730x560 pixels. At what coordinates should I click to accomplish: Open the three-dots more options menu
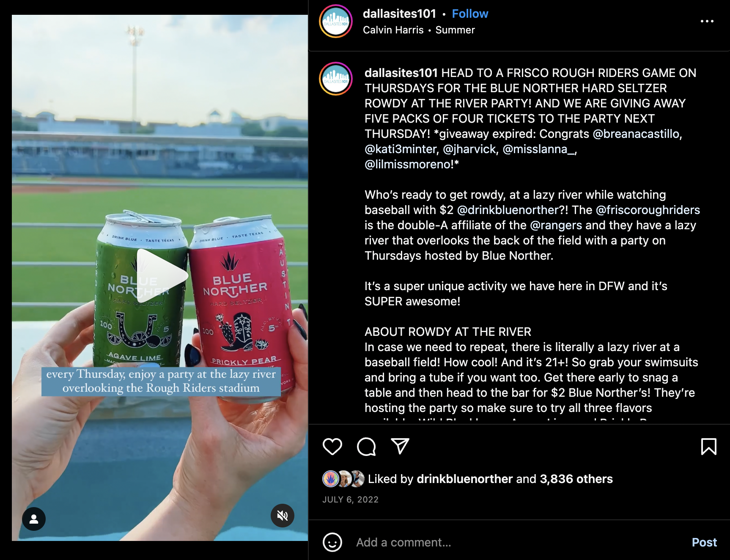(707, 21)
